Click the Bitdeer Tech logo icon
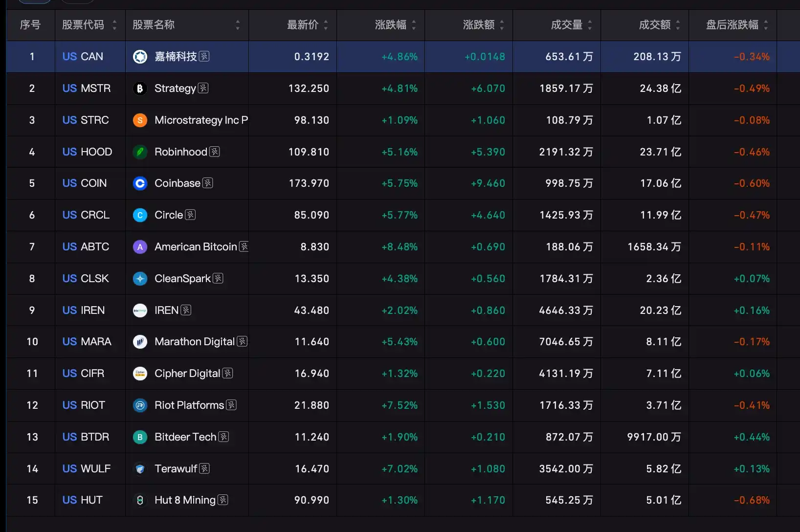Image resolution: width=800 pixels, height=532 pixels. 140,437
